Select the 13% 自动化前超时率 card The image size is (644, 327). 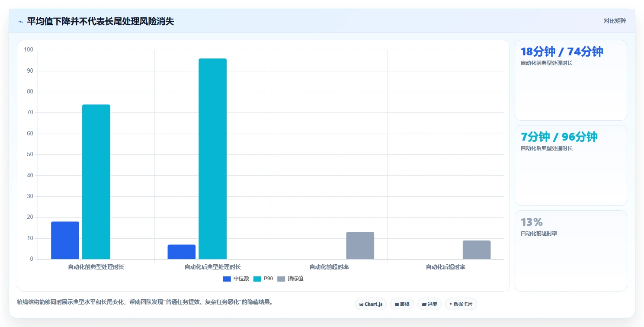click(x=570, y=250)
